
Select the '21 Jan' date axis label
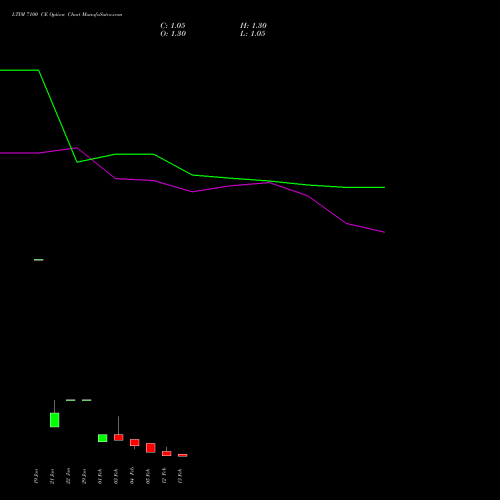pos(52,476)
